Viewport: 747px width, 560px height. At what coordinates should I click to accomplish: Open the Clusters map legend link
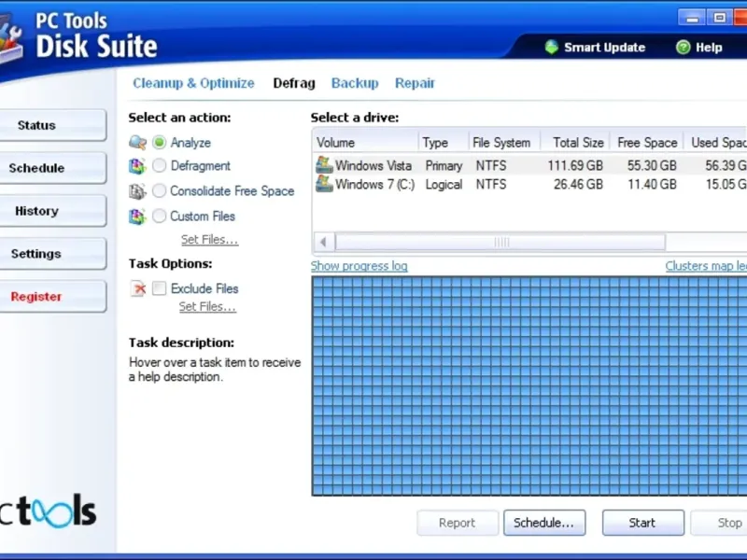(x=706, y=266)
